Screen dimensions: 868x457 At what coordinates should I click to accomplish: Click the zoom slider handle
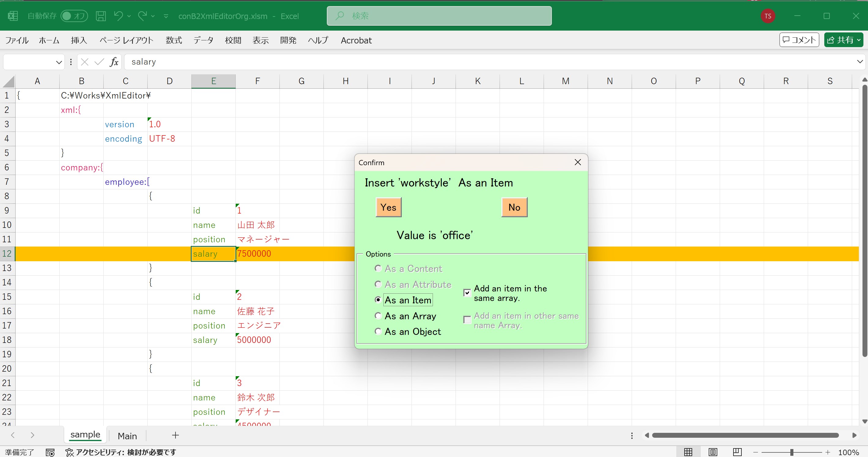(x=792, y=452)
